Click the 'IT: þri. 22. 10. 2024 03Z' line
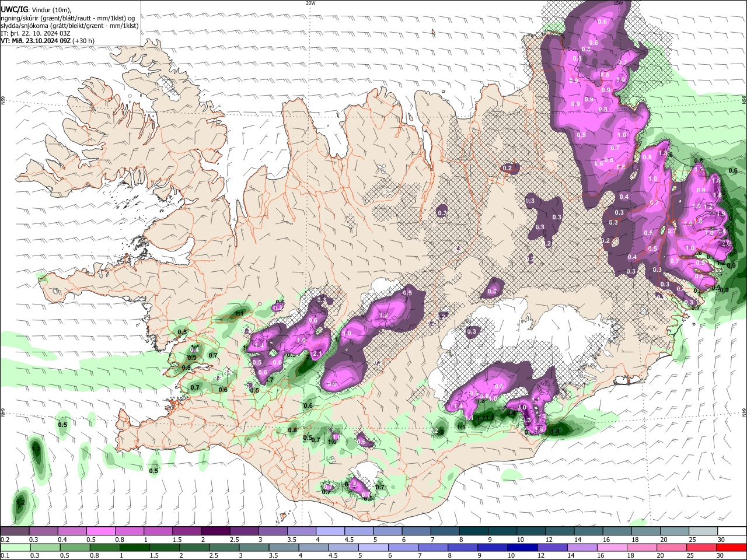Image resolution: width=747 pixels, height=560 pixels. point(35,33)
